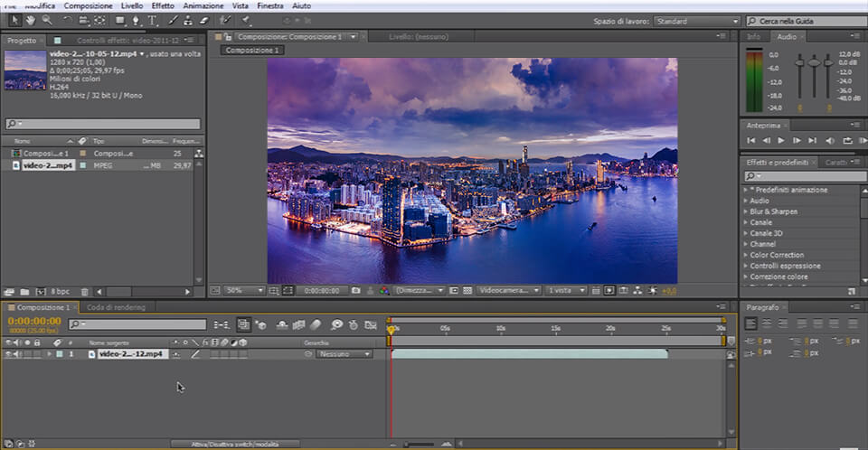Open the Composizione menu
This screenshot has height=450, width=868.
click(88, 5)
